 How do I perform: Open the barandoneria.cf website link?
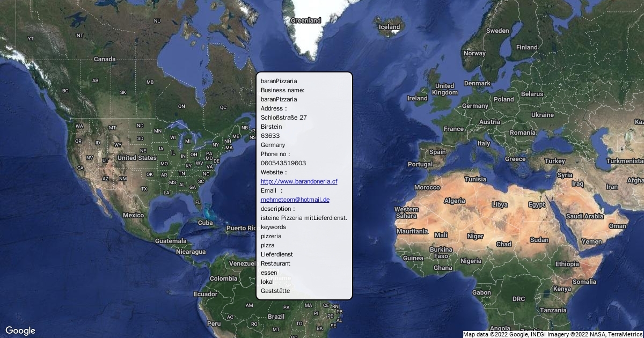pos(299,181)
